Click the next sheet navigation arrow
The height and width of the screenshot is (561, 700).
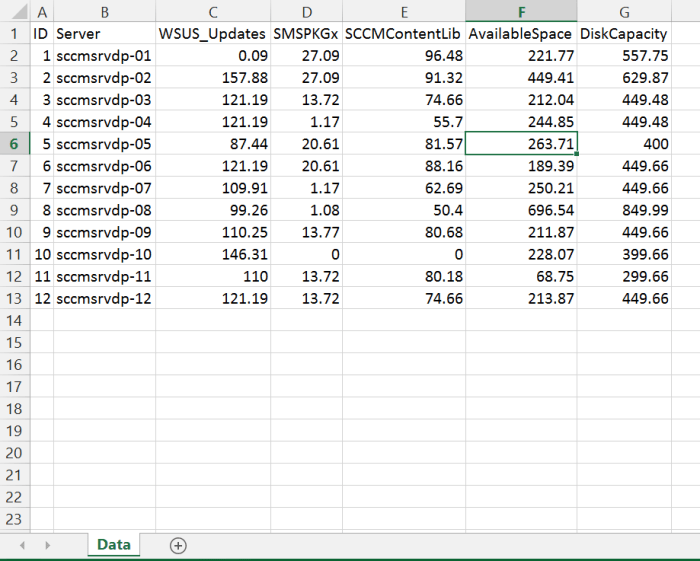[47, 545]
